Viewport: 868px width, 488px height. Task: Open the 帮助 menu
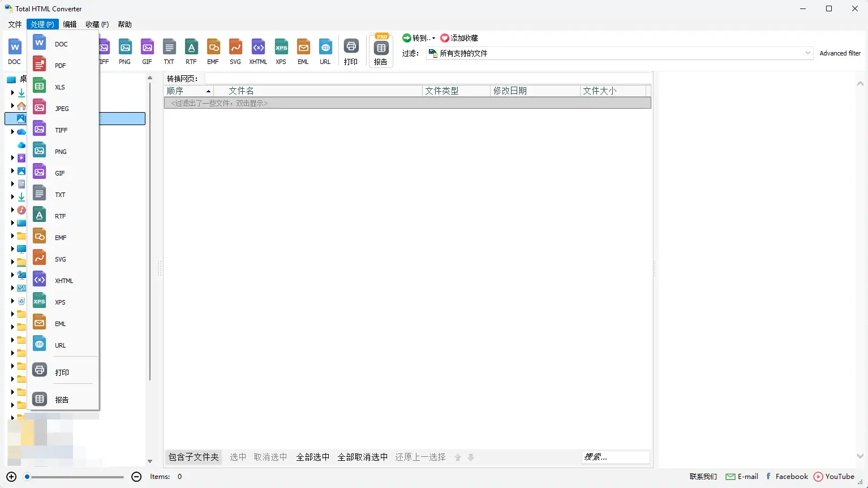125,24
